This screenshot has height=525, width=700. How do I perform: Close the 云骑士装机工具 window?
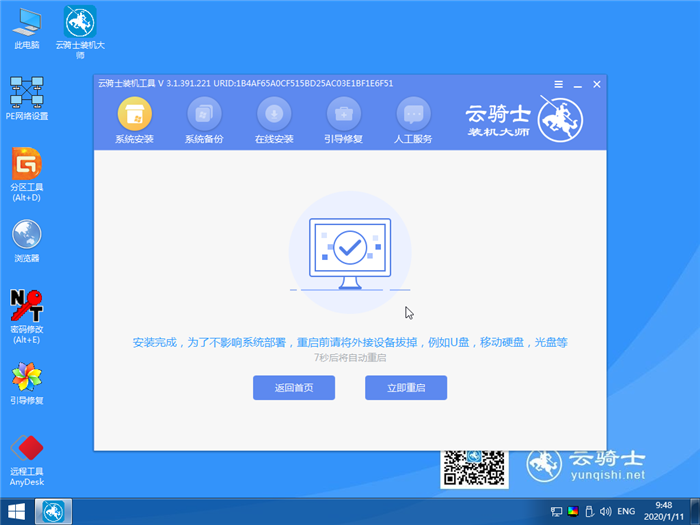597,84
